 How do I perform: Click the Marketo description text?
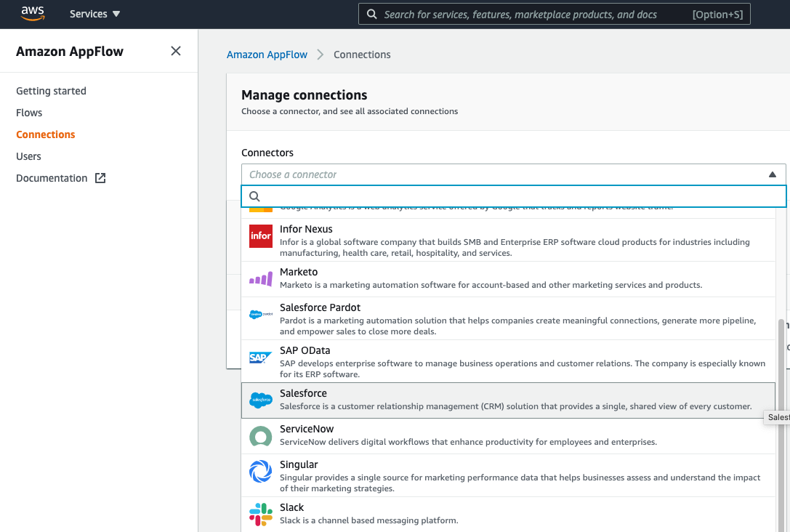click(491, 285)
